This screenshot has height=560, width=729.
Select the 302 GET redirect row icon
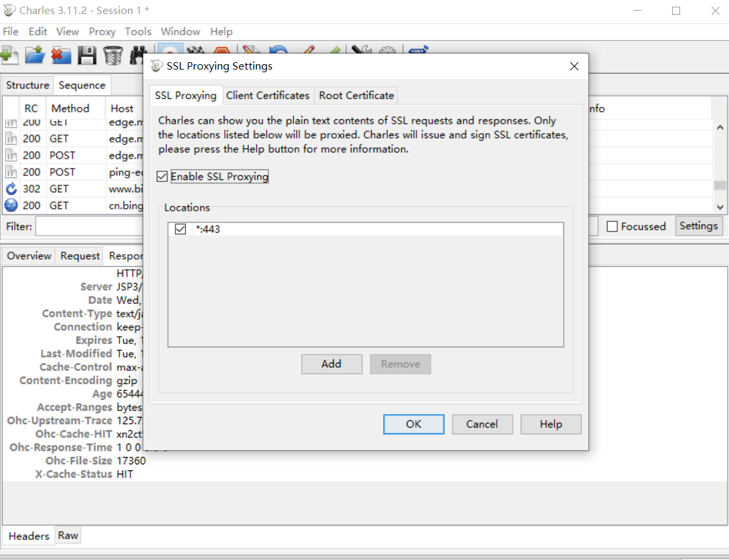11,189
